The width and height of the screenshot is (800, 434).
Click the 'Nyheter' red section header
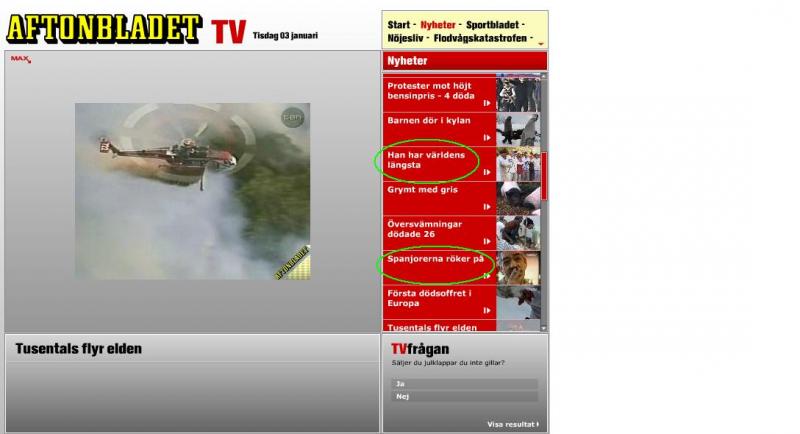(464, 61)
